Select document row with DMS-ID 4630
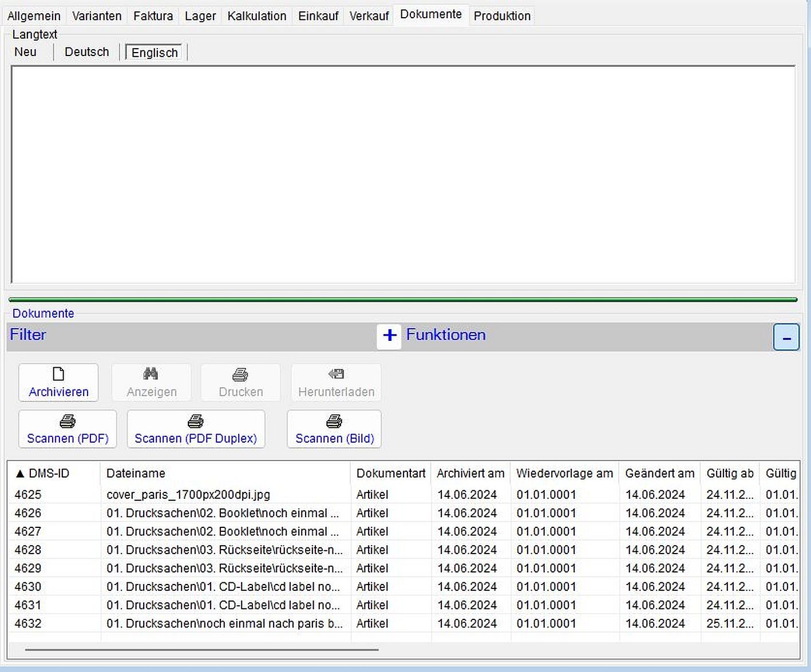The image size is (811, 672). coord(403,586)
